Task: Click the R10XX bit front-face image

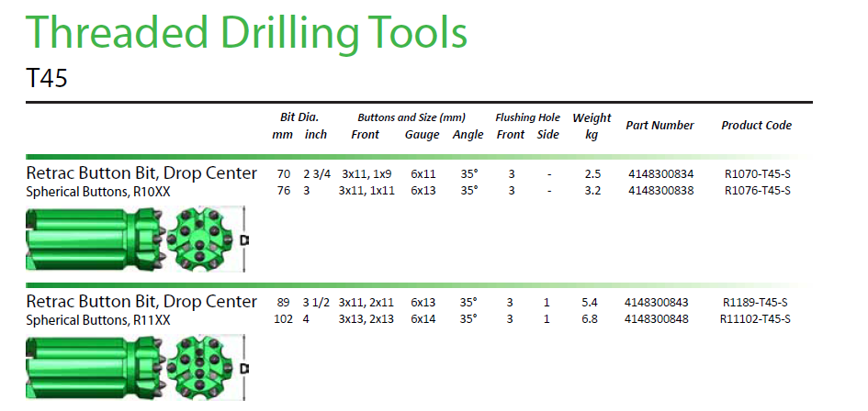Action: pyautogui.click(x=201, y=239)
